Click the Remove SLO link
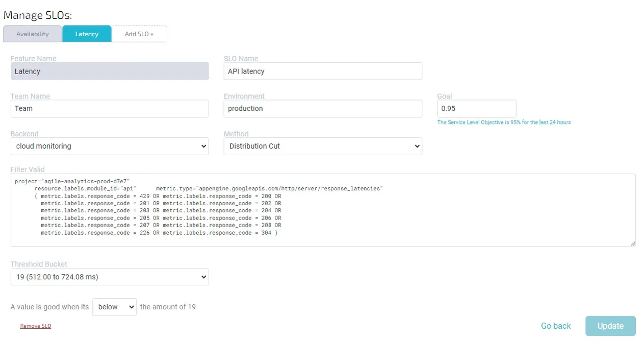The width and height of the screenshot is (644, 342). tap(36, 326)
